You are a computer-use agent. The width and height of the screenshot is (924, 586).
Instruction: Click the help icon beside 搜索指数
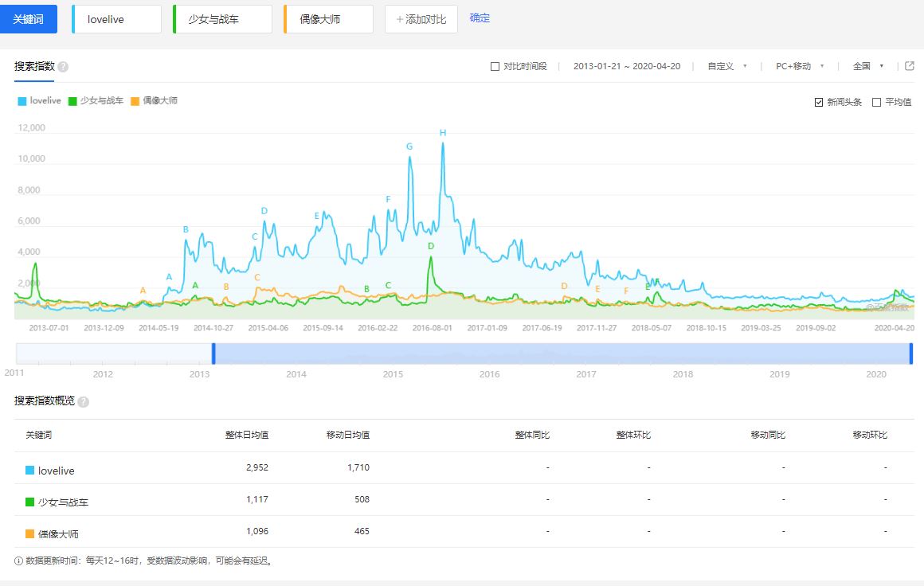pos(63,67)
